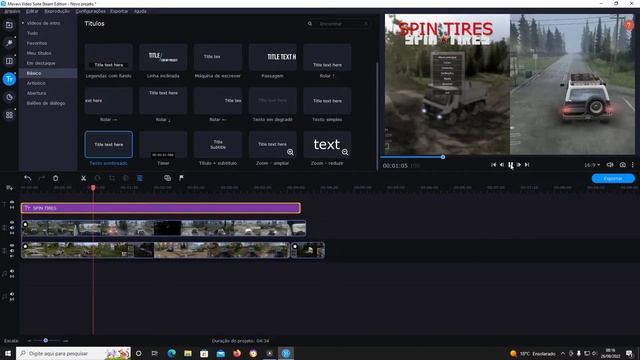Click the Split scissors tool
The width and height of the screenshot is (640, 360).
coord(84,178)
